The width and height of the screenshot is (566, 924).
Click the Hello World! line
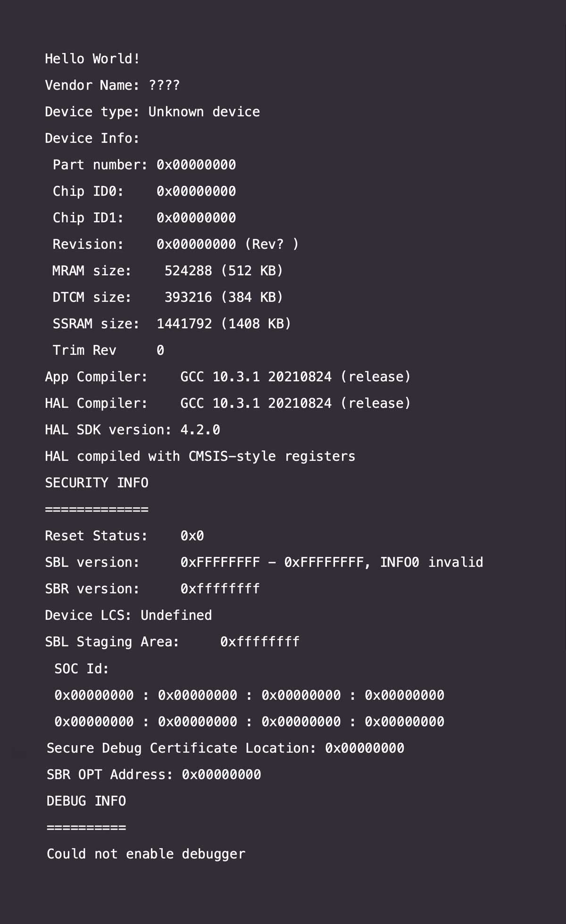point(92,59)
